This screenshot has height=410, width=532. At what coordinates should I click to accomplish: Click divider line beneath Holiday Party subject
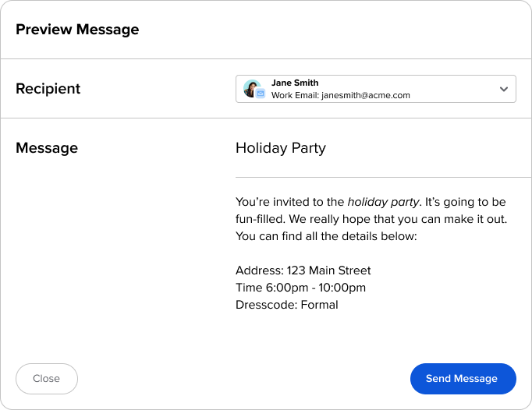click(x=384, y=177)
